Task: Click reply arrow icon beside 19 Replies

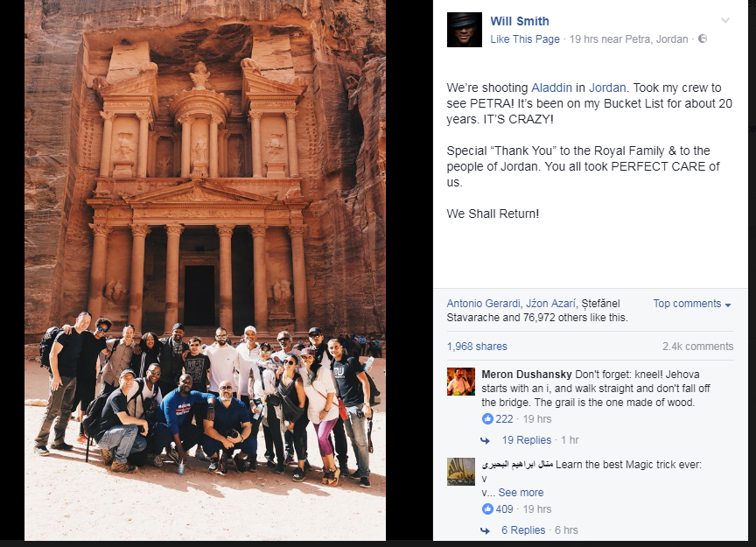Action: tap(485, 440)
